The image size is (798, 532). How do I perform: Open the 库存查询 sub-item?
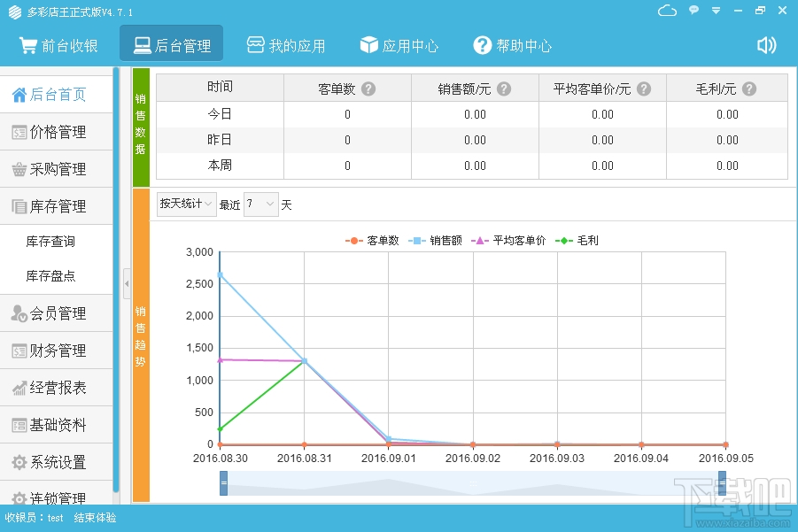(x=50, y=241)
